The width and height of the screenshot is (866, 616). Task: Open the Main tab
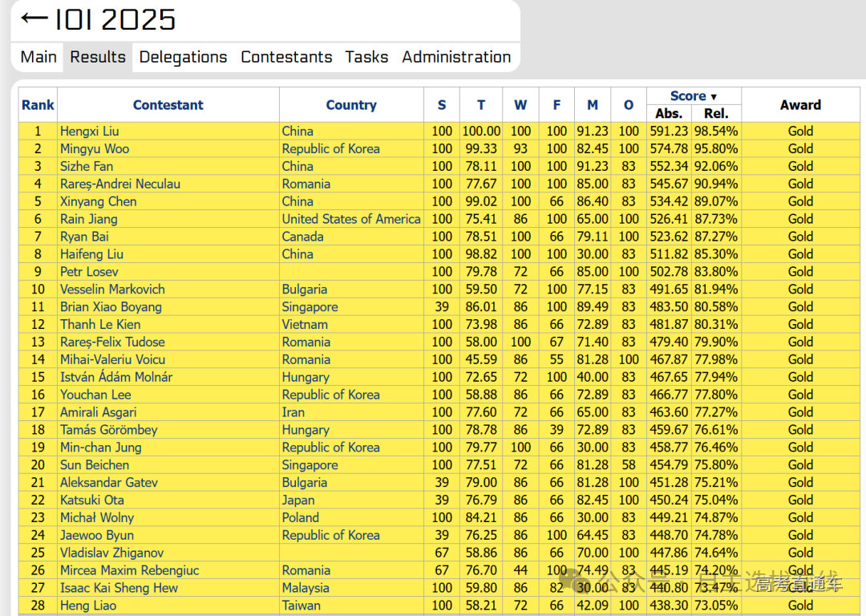[x=38, y=57]
